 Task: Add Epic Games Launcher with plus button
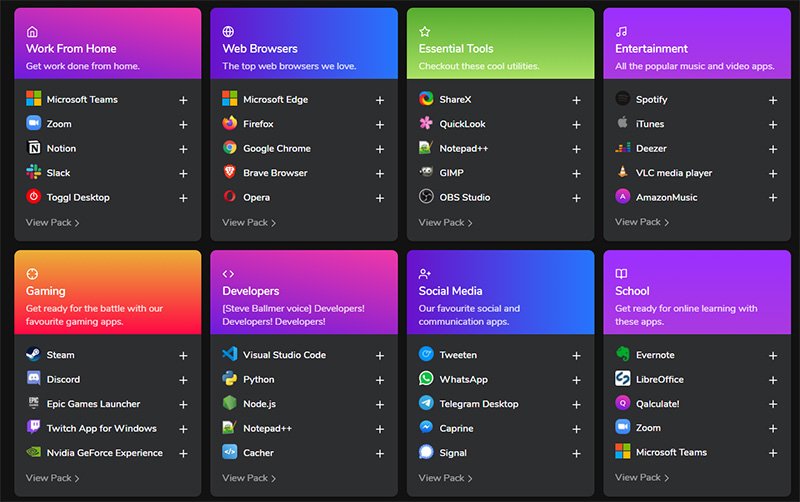(x=183, y=405)
